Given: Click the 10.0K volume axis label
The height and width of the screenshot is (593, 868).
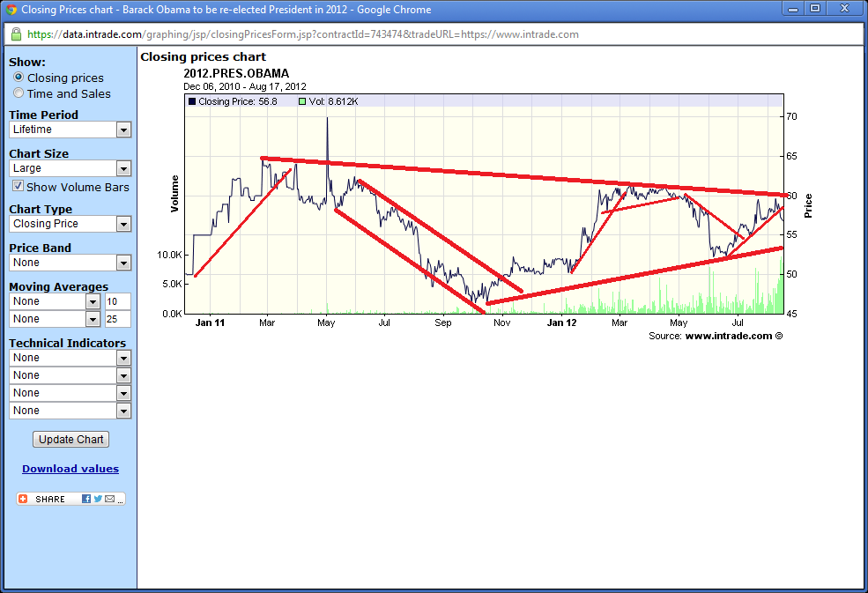Looking at the screenshot, I should tap(169, 255).
